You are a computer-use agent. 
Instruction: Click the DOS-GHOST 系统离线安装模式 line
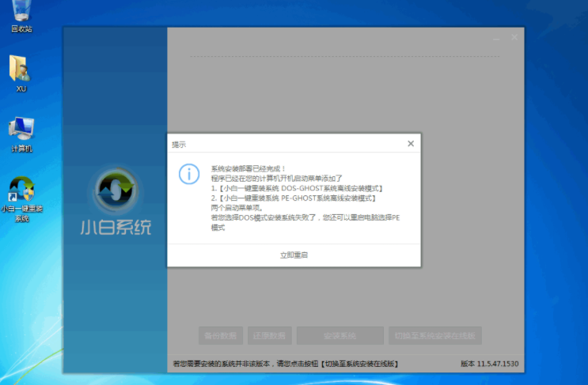[x=297, y=188]
